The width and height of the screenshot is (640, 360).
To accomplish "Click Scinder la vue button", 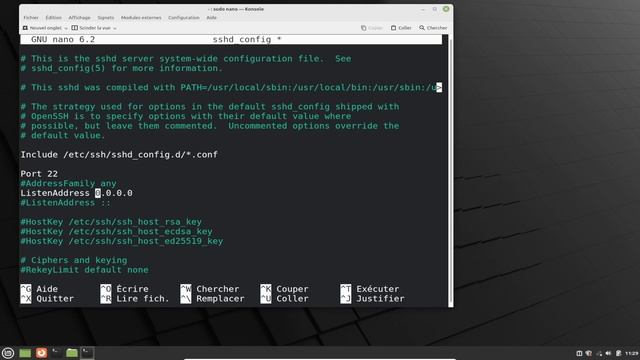I will coord(91,28).
